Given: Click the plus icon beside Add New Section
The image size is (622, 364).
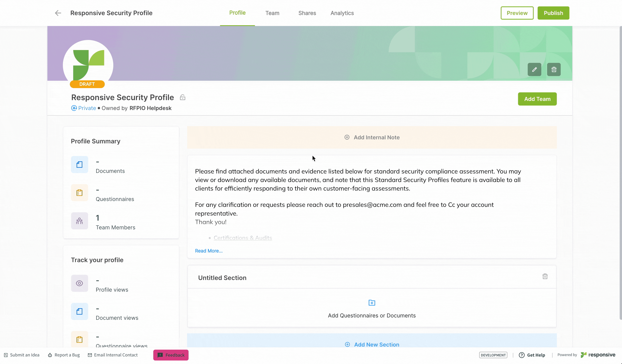Looking at the screenshot, I should pos(347,344).
